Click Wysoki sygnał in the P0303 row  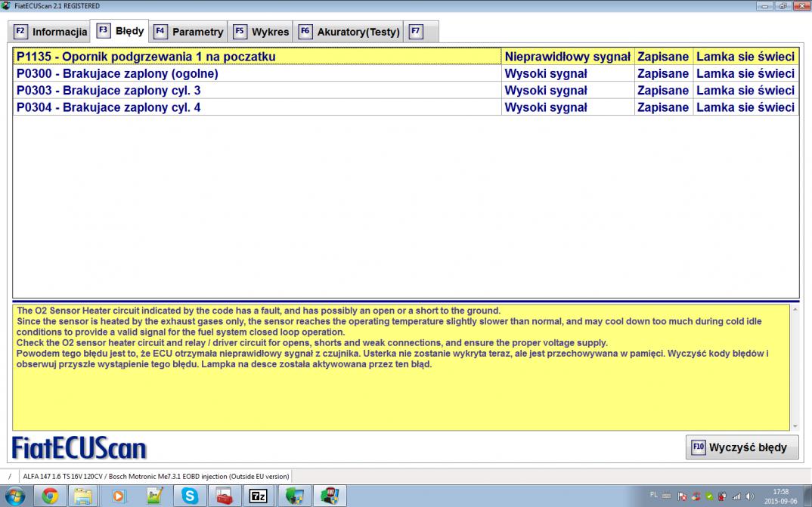568,91
